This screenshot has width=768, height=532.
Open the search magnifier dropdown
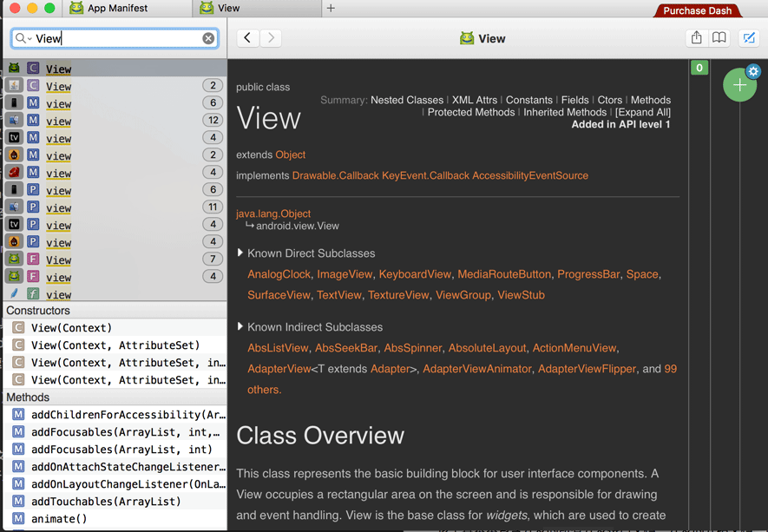(x=23, y=38)
